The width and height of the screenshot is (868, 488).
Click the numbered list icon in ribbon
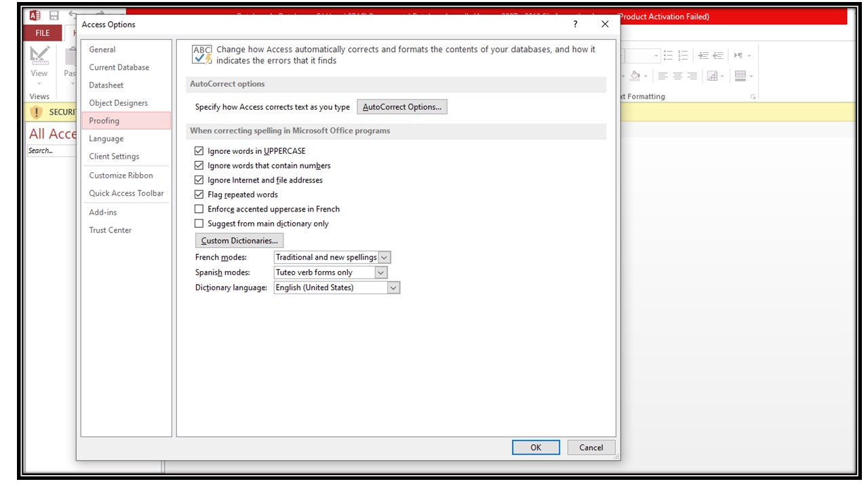pos(683,56)
